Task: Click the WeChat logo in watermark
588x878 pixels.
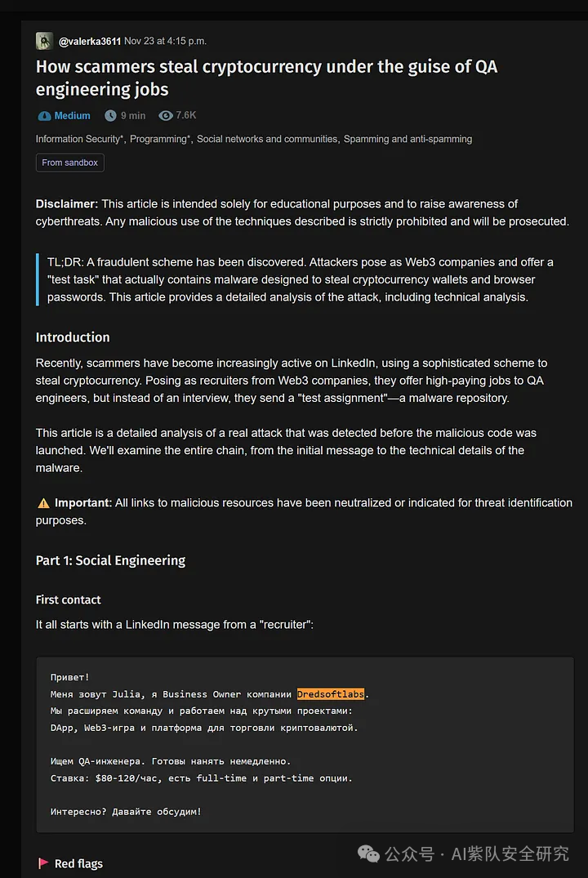Action: coord(368,854)
